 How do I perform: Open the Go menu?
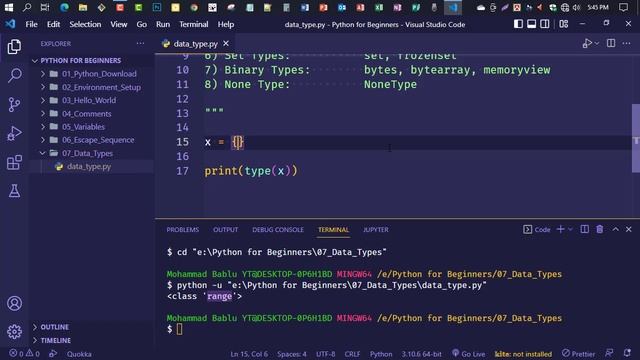point(142,24)
